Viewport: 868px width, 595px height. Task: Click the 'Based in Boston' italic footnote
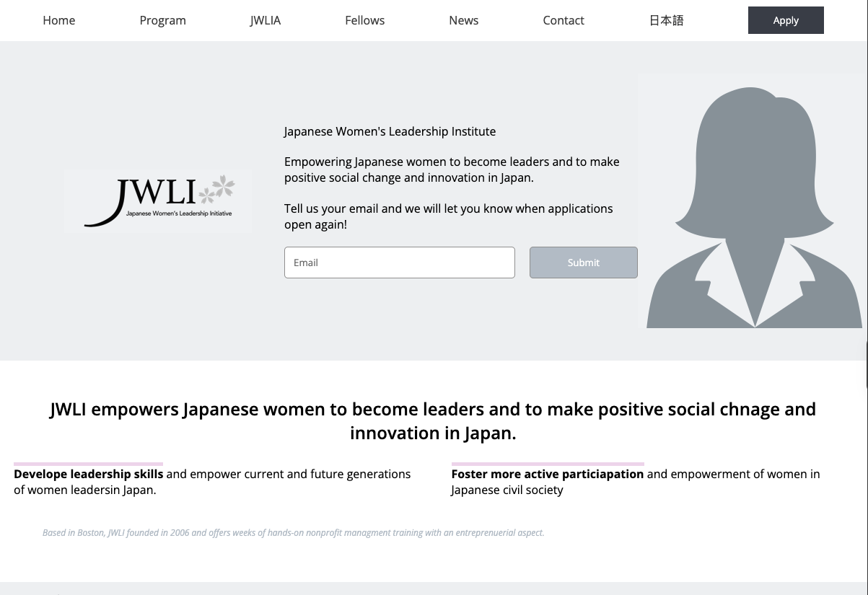click(294, 533)
